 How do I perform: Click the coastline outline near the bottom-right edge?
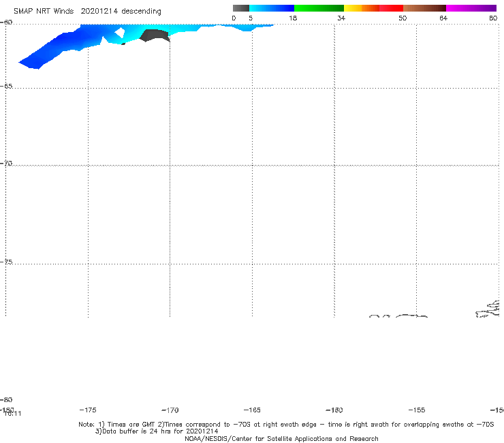(488, 309)
